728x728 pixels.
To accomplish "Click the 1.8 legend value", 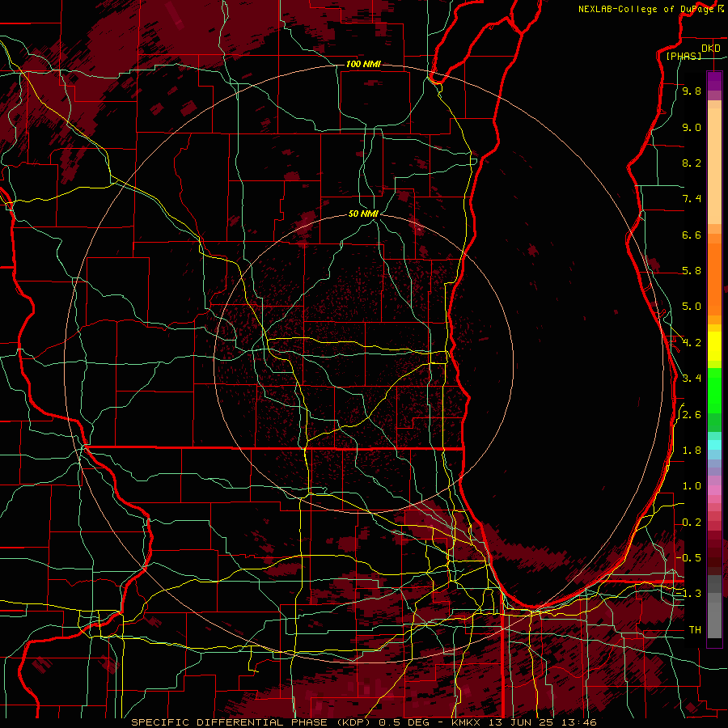I will click(692, 451).
